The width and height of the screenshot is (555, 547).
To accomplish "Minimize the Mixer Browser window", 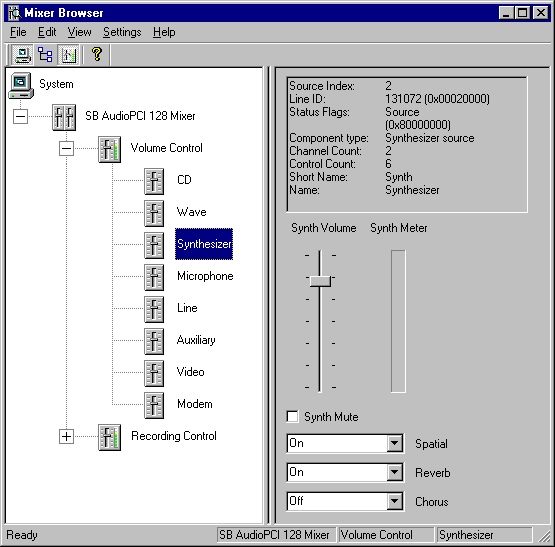I will (506, 13).
